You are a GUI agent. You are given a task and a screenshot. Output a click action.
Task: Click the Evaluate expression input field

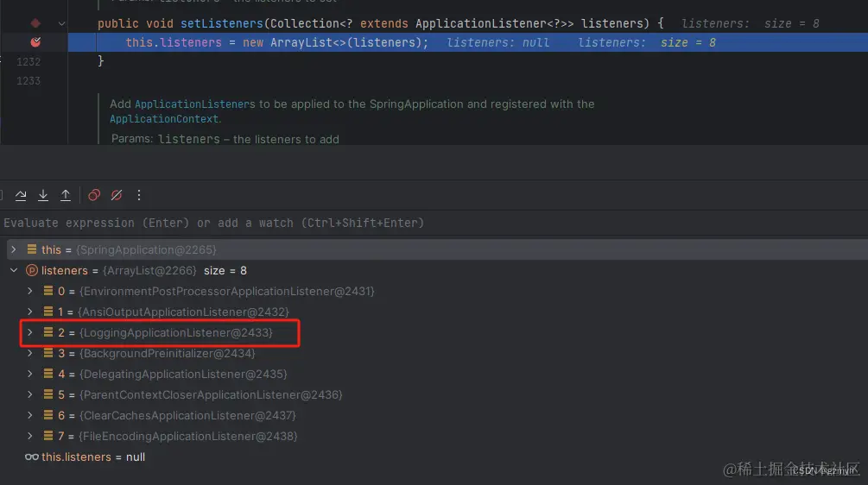(434, 223)
